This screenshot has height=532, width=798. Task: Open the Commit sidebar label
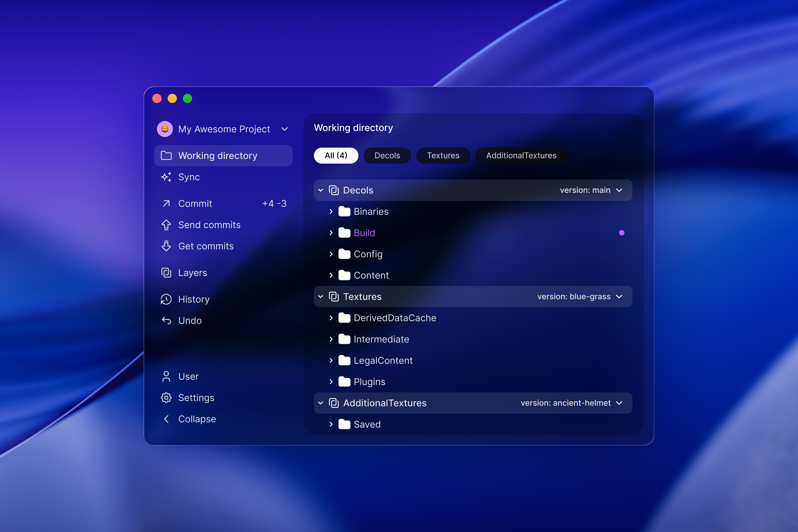coord(195,203)
